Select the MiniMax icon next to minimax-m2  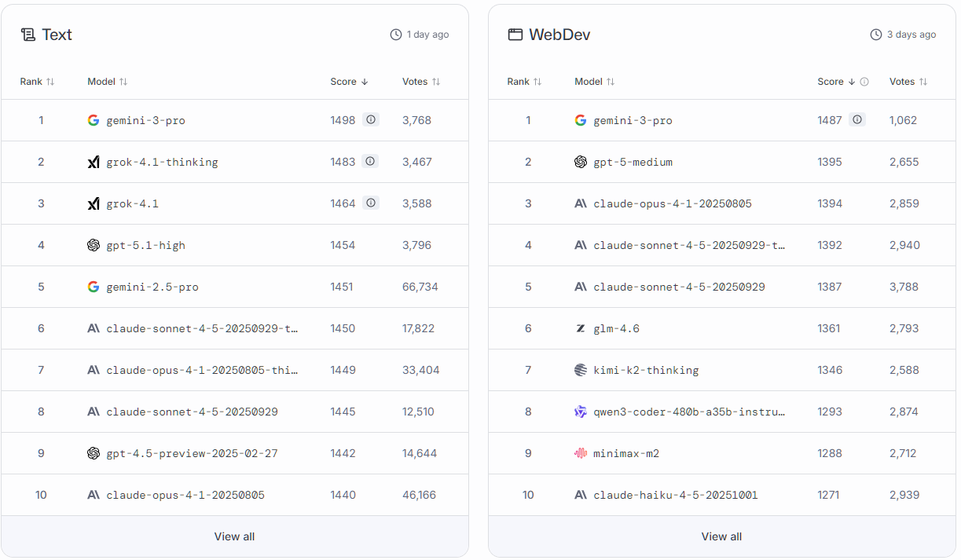[581, 452]
